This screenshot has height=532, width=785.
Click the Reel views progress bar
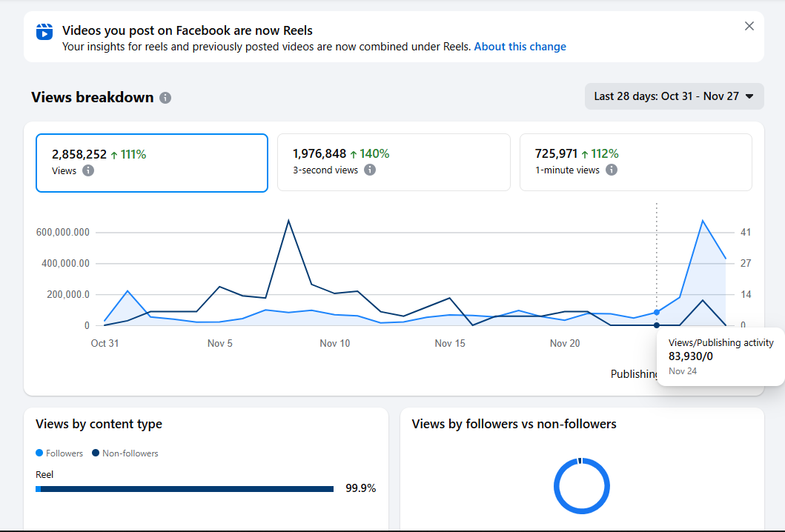(185, 489)
